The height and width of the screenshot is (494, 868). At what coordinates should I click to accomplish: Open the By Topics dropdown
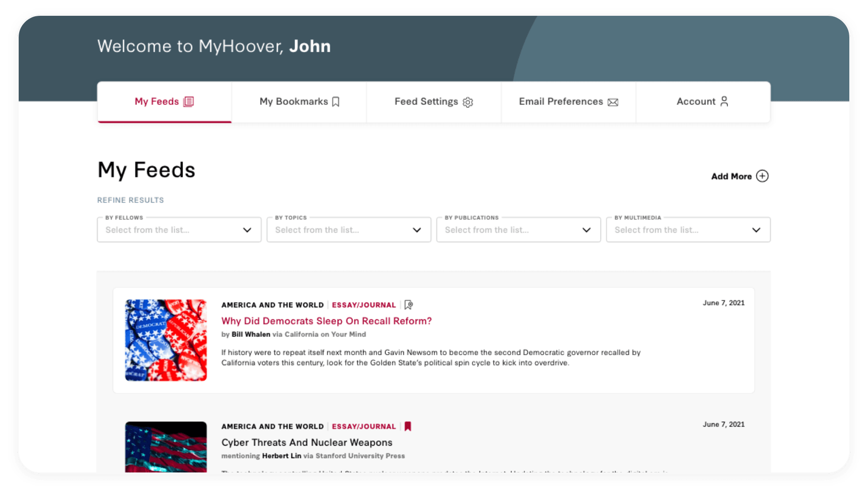pos(349,230)
